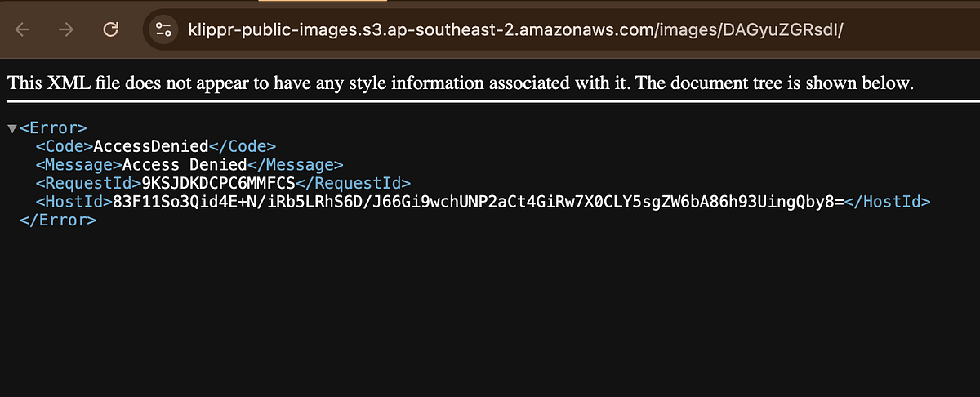Viewport: 980px width, 397px height.
Task: Click the opening Code tag
Action: [65, 146]
